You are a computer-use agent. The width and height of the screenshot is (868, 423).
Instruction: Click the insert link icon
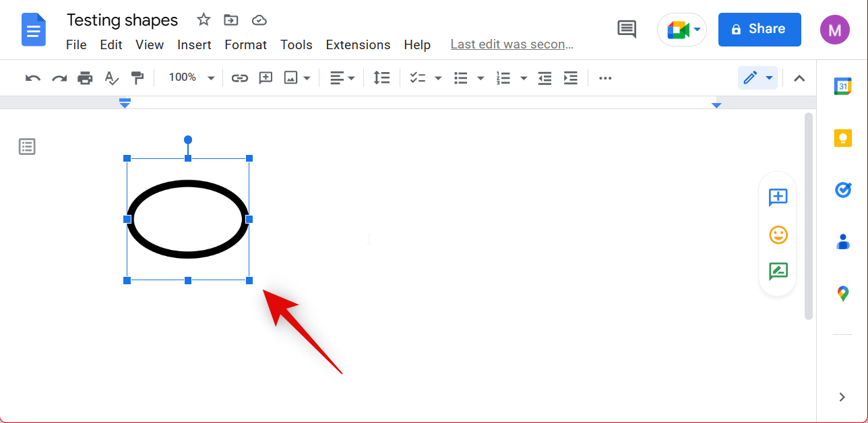pyautogui.click(x=239, y=78)
